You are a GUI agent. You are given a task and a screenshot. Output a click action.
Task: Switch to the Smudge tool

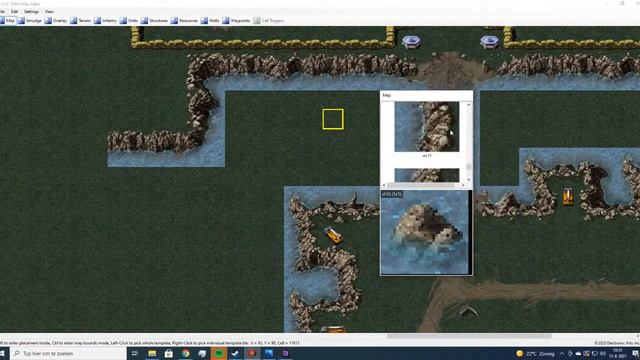coord(30,20)
